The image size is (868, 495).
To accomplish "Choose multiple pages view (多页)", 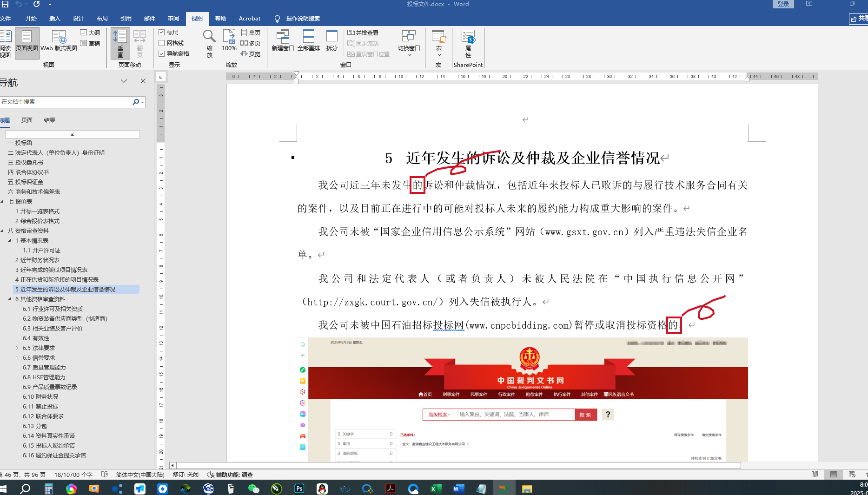I will tap(251, 43).
